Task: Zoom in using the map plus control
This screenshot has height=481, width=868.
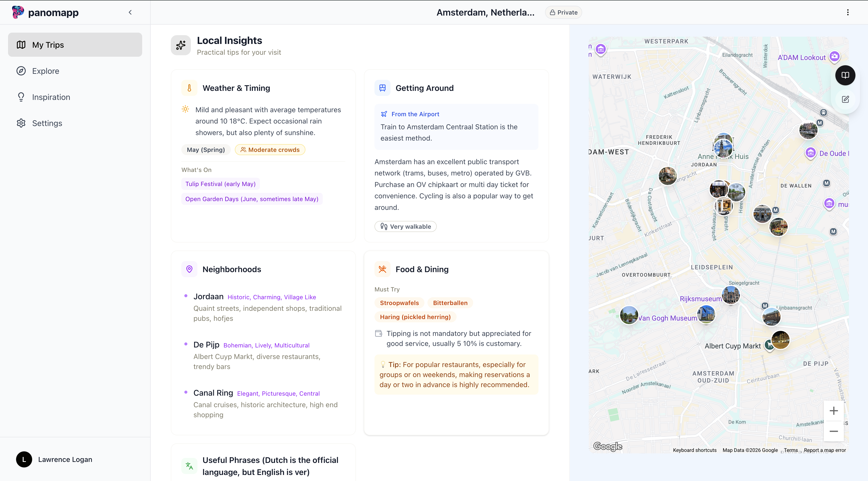Action: pyautogui.click(x=834, y=410)
